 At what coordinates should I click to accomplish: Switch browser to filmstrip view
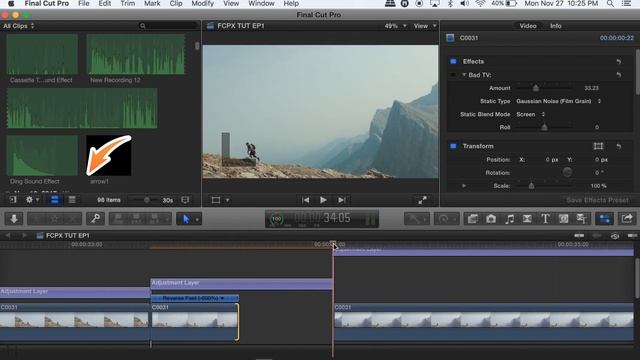coord(54,200)
